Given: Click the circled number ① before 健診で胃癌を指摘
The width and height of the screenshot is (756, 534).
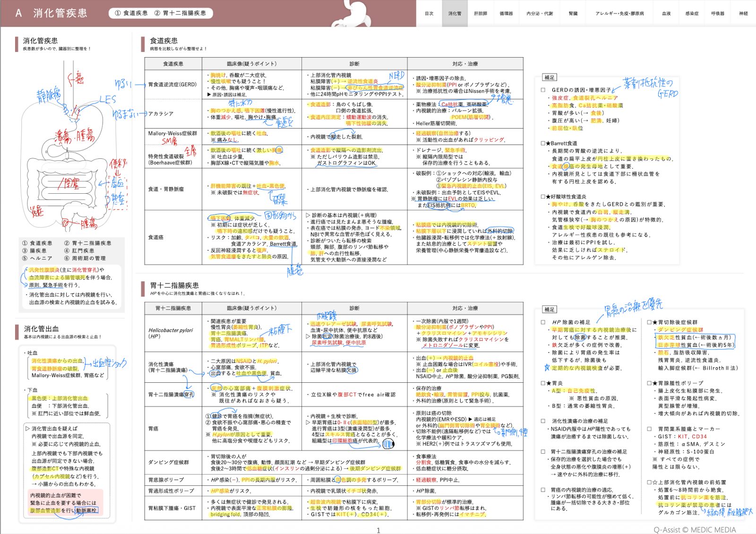Looking at the screenshot, I should pos(208,416).
